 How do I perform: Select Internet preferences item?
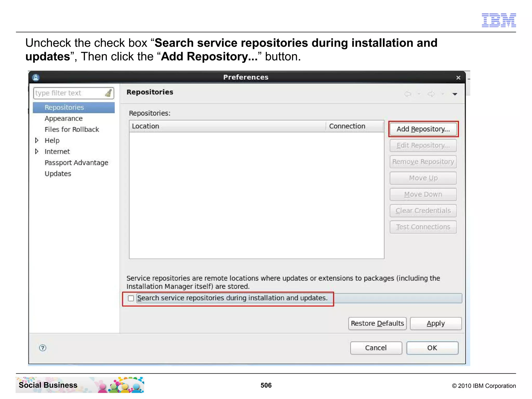point(57,151)
